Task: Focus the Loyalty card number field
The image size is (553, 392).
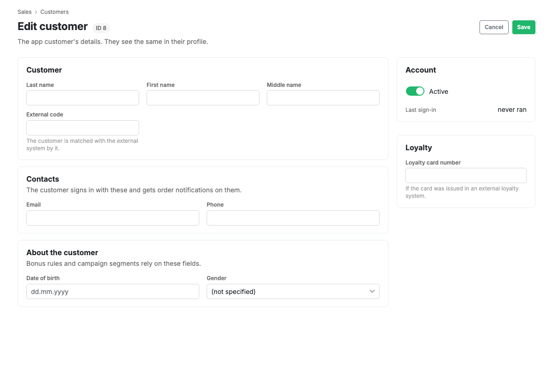Action: [466, 176]
